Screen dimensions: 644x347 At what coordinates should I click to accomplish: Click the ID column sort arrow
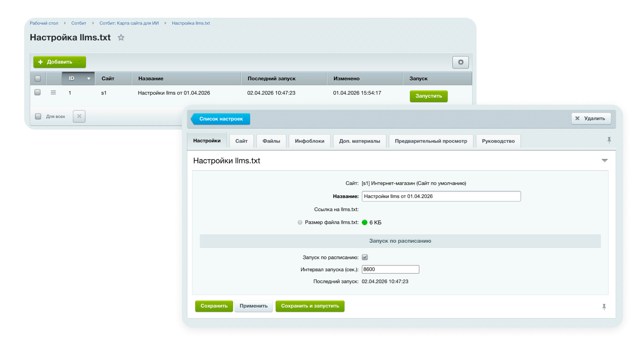click(x=89, y=78)
